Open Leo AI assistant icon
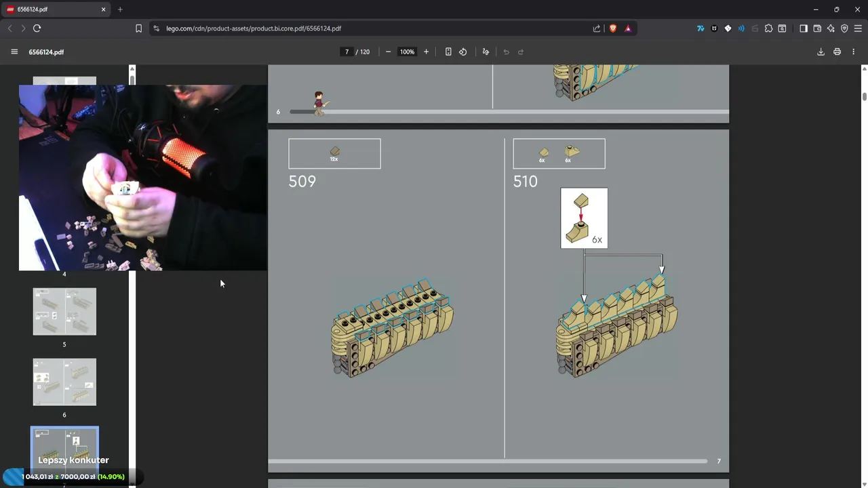The image size is (868, 488). pos(831,28)
